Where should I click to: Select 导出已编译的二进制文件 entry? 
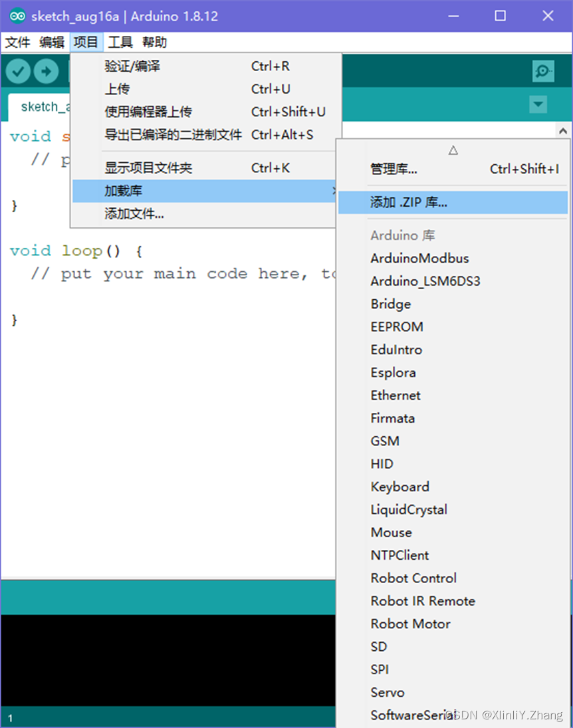(204, 135)
